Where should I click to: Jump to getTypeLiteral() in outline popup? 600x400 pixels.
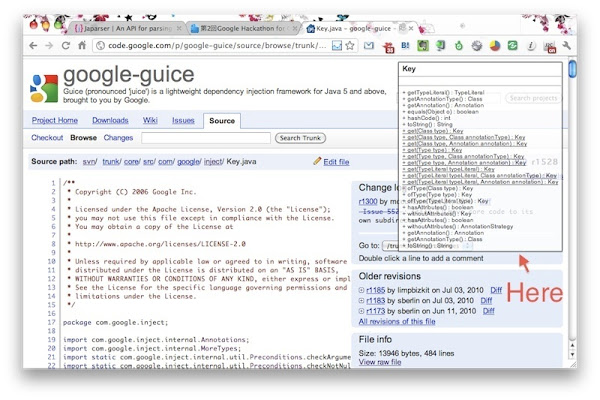443,92
